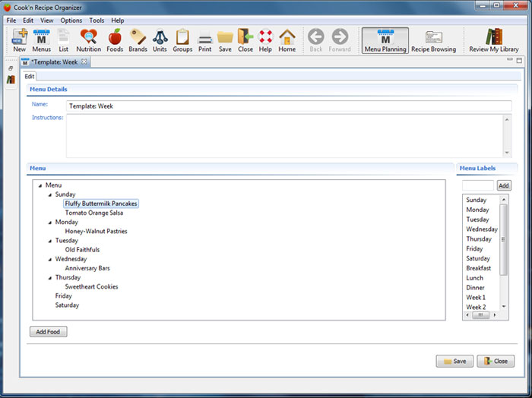
Task: Open Review My Library
Action: pyautogui.click(x=494, y=40)
